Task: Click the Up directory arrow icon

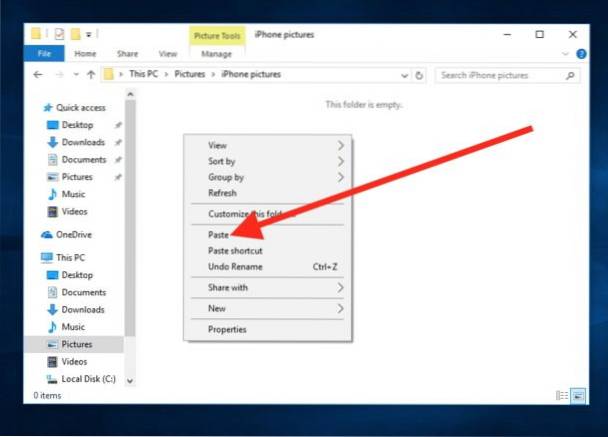Action: coord(91,75)
